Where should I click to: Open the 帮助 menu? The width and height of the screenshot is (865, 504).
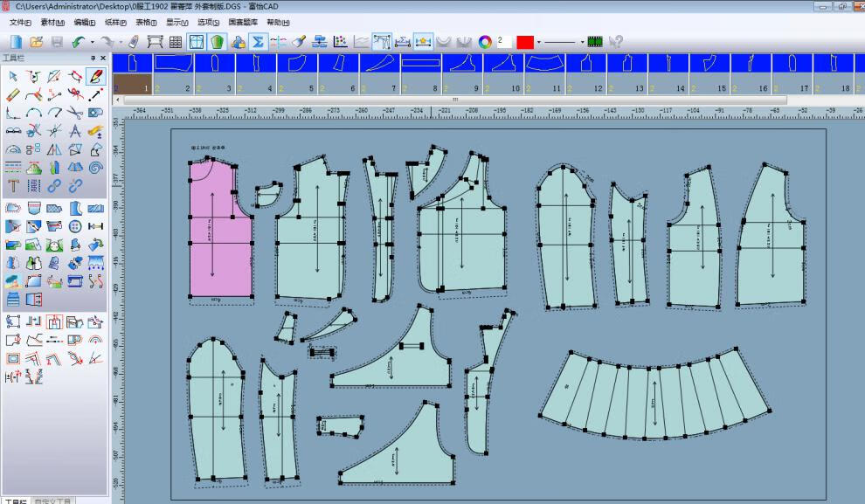[278, 21]
